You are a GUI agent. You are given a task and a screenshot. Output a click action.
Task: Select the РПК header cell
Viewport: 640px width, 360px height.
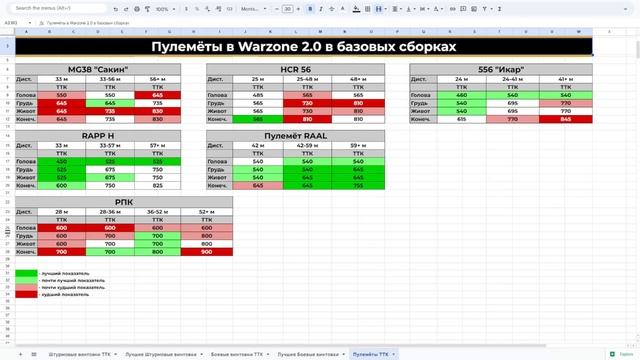tap(124, 202)
